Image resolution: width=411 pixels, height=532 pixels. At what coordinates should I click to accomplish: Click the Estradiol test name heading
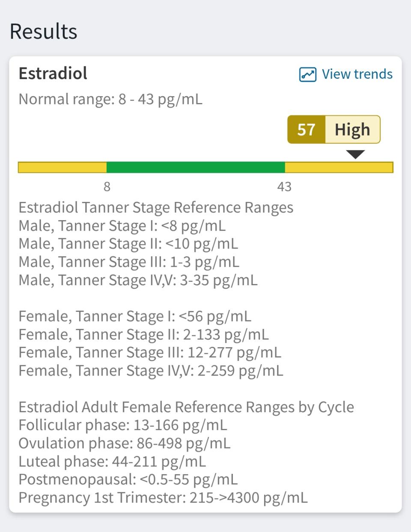click(x=53, y=73)
